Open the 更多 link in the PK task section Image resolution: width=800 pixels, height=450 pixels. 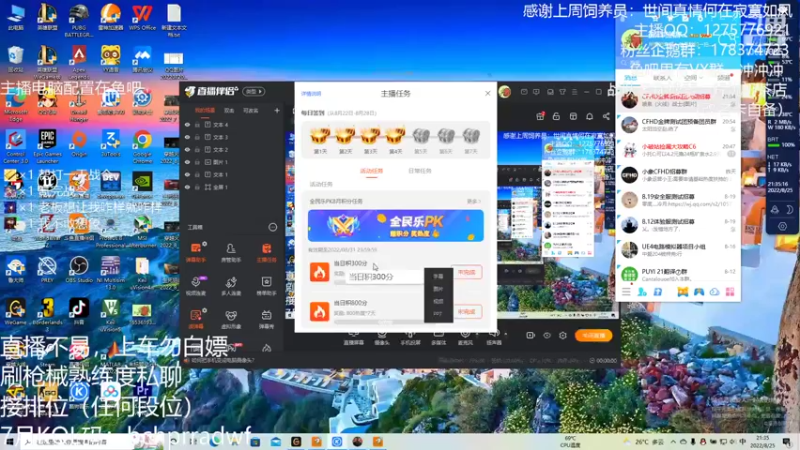473,202
